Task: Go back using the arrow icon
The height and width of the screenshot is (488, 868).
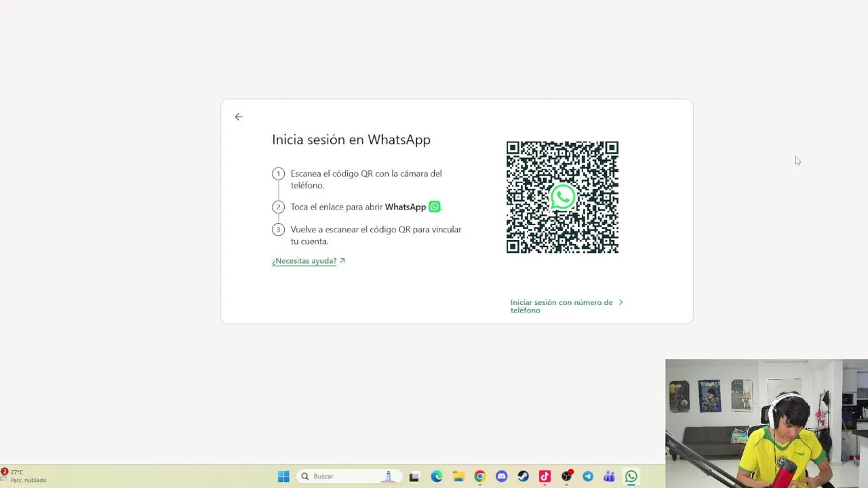Action: [x=239, y=117]
